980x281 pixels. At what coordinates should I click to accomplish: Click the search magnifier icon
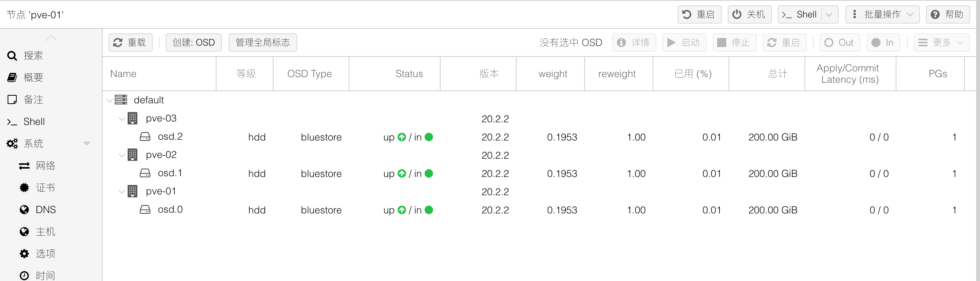click(x=12, y=56)
